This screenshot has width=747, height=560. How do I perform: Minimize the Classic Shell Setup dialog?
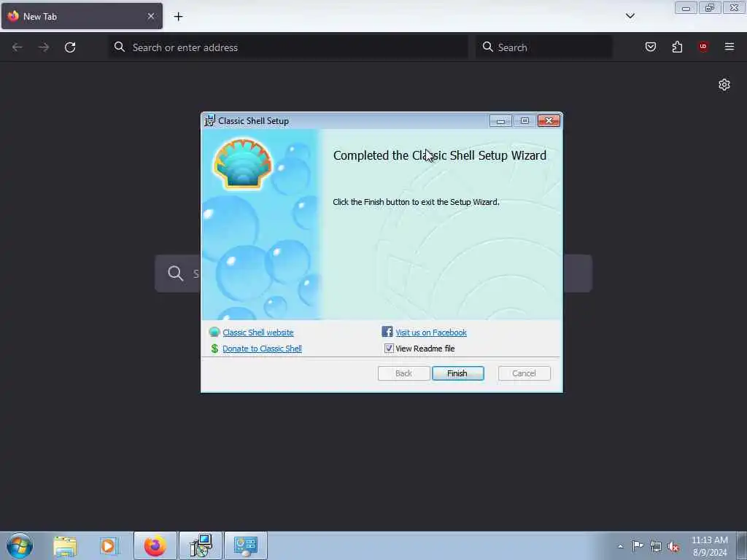coord(500,121)
